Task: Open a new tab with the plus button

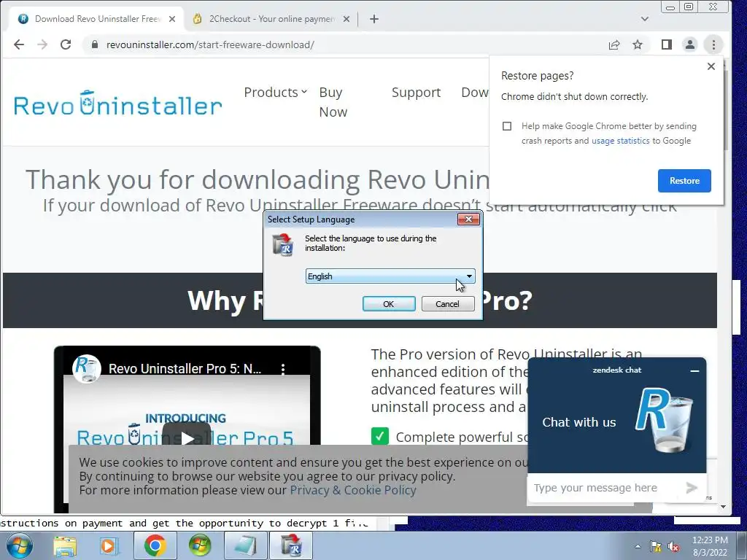Action: (374, 19)
